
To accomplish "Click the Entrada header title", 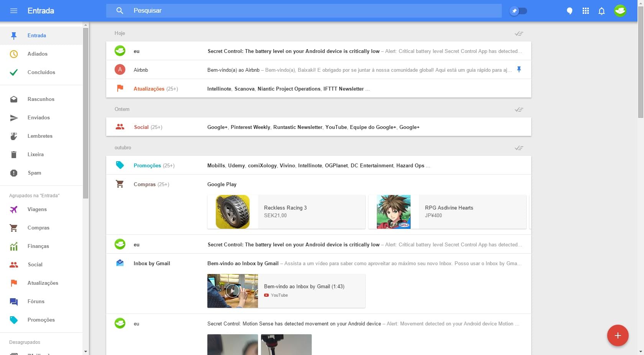I will pyautogui.click(x=41, y=11).
